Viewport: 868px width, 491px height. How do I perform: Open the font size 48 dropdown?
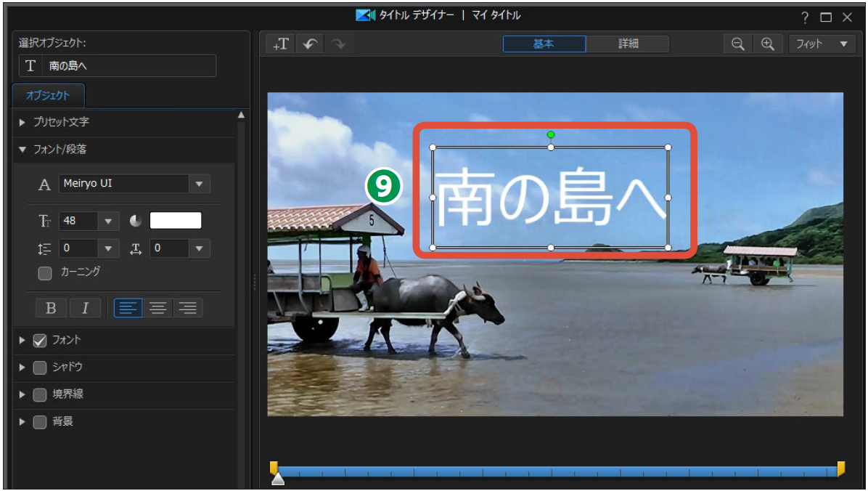tap(108, 221)
